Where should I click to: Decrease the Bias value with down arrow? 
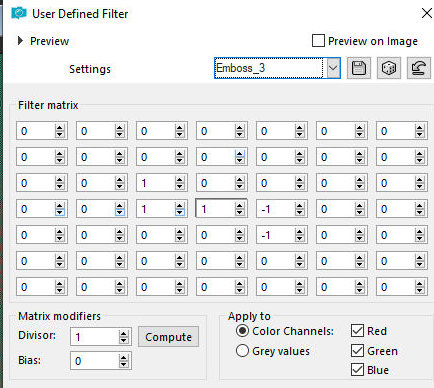tap(124, 364)
